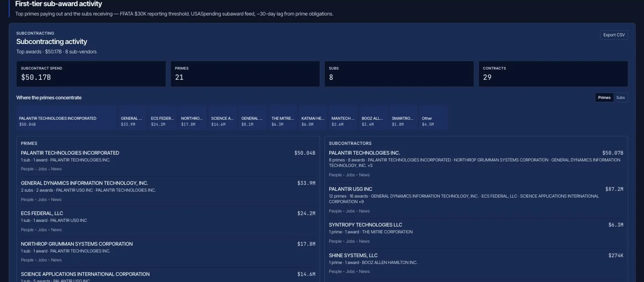This screenshot has height=282, width=644.
Task: Click the $50.17B subcontract spend card
Action: pyautogui.click(x=91, y=74)
